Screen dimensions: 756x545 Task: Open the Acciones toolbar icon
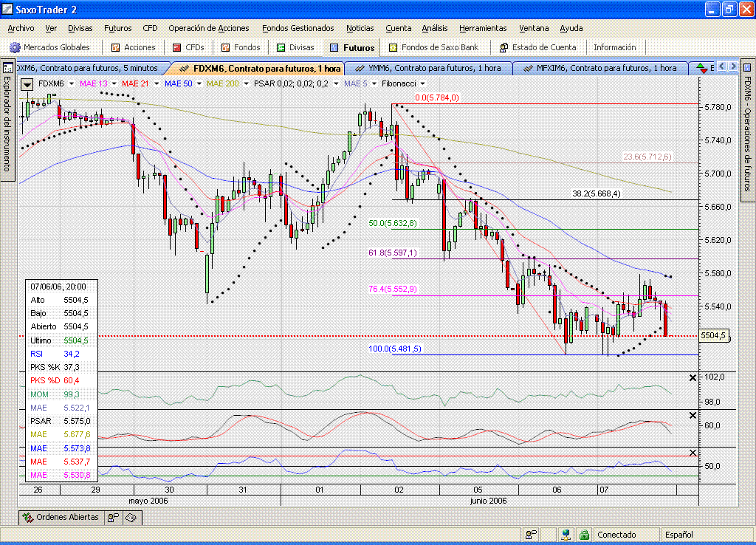(116, 47)
